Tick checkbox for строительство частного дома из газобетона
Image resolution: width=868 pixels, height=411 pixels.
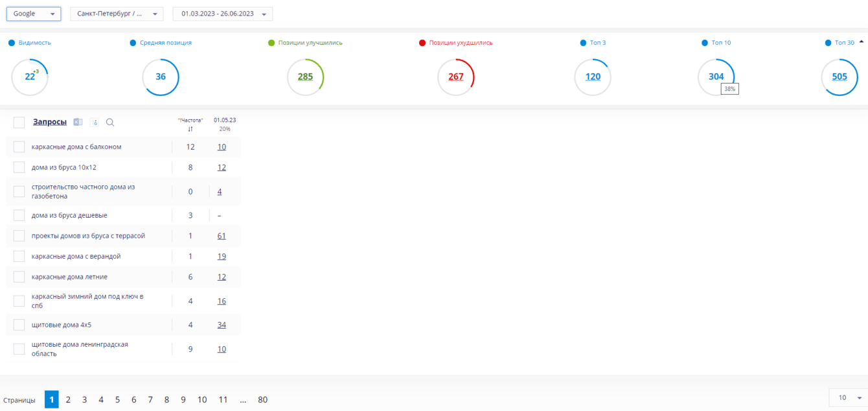click(19, 191)
